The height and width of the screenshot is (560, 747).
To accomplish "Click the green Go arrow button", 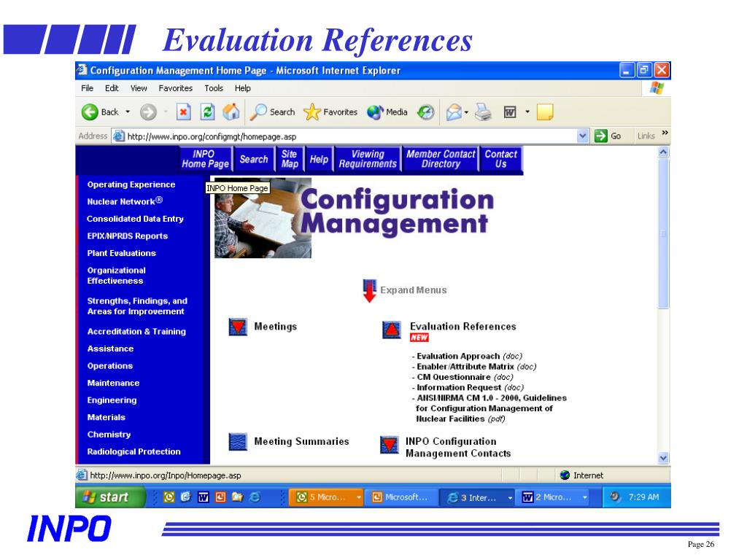I will click(x=601, y=136).
